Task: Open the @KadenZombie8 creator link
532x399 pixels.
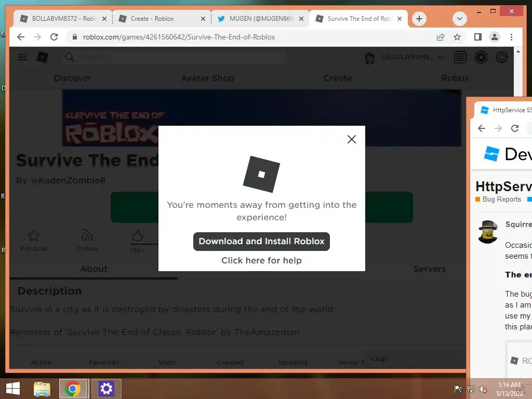Action: pyautogui.click(x=68, y=180)
